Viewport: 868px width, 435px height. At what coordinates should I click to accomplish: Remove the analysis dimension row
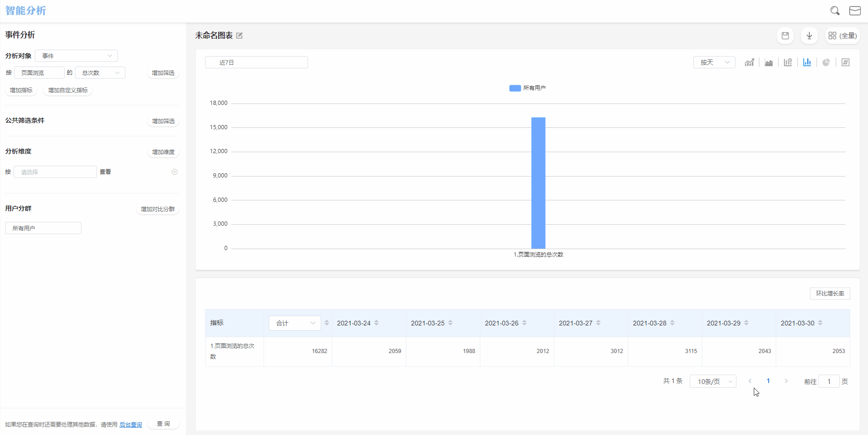[x=175, y=172]
